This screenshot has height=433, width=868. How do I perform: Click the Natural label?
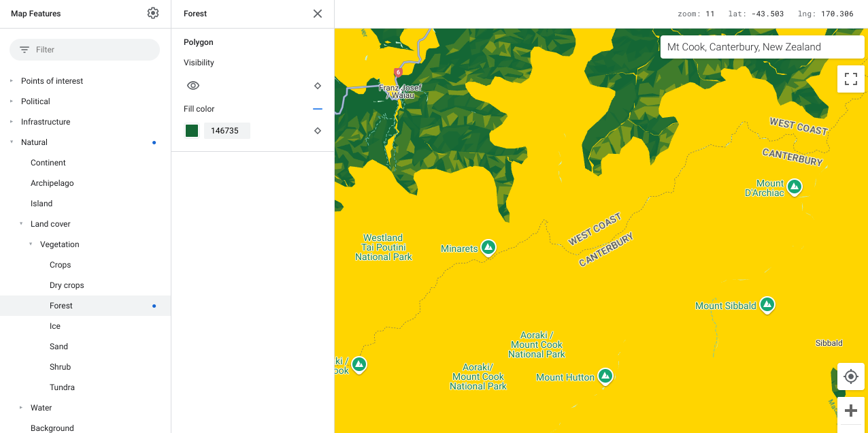point(34,142)
